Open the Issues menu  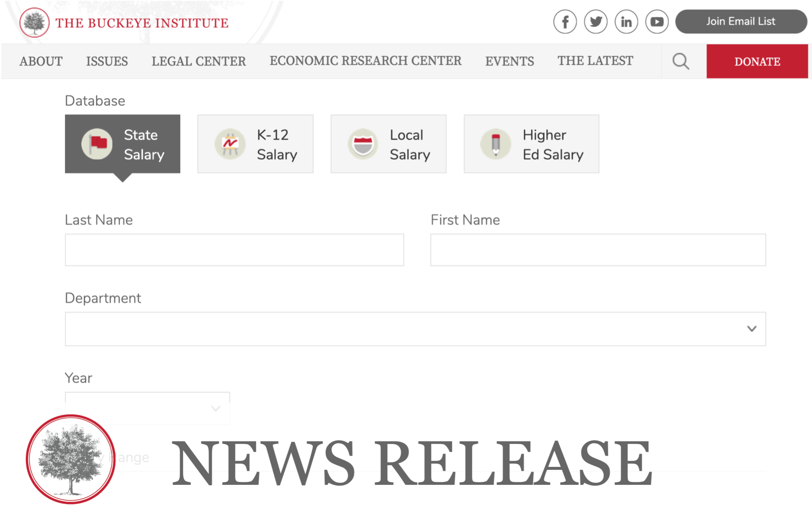107,61
